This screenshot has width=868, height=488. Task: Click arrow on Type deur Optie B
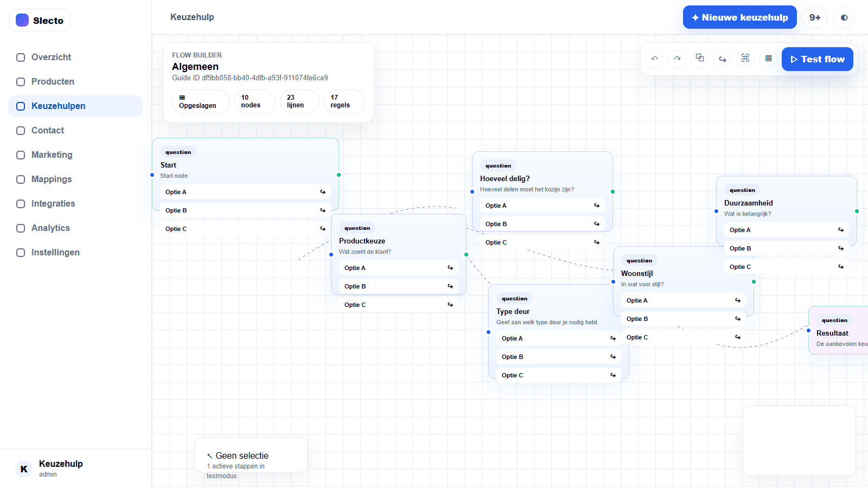(613, 357)
